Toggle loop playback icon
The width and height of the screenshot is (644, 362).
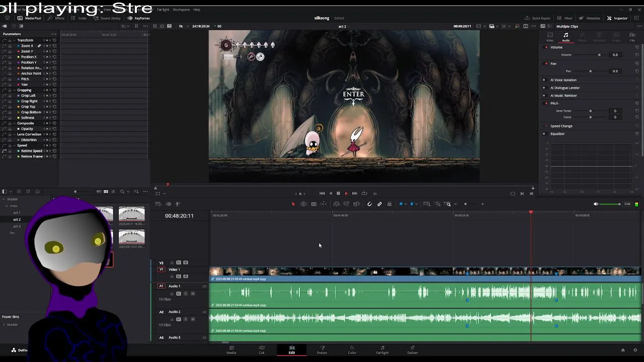coord(364,194)
